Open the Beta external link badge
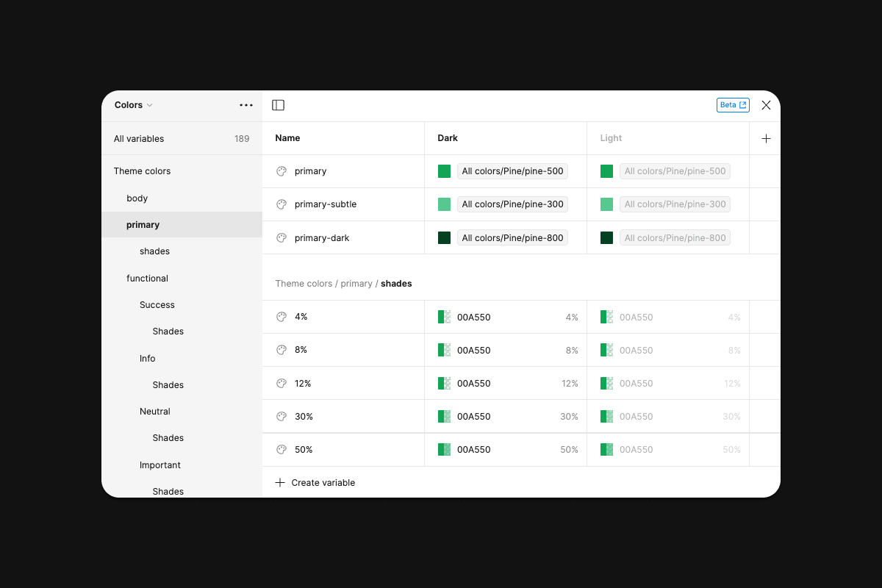The height and width of the screenshot is (588, 882). (732, 105)
